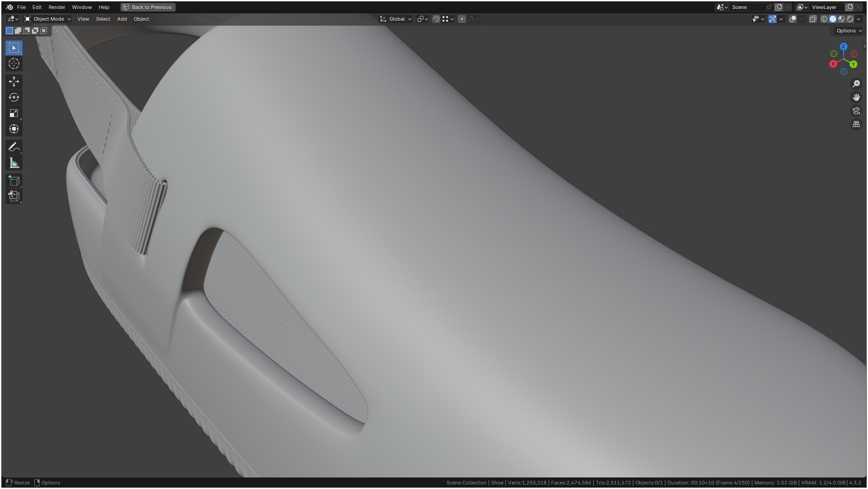Switch to material preview shading
The height and width of the screenshot is (489, 868).
tap(841, 19)
